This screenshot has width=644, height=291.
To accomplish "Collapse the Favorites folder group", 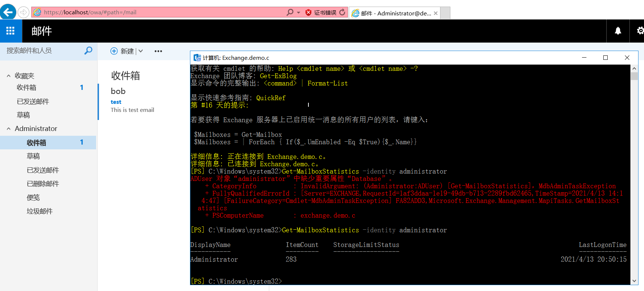I will tap(9, 76).
